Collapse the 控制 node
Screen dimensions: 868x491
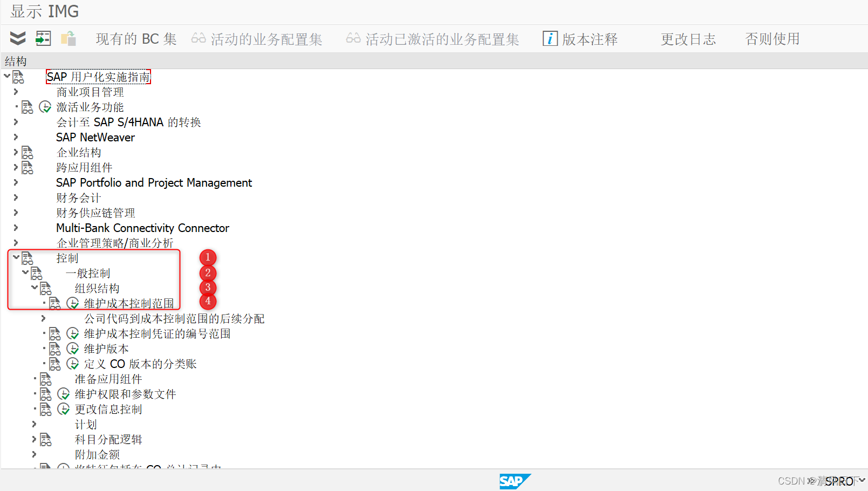16,257
